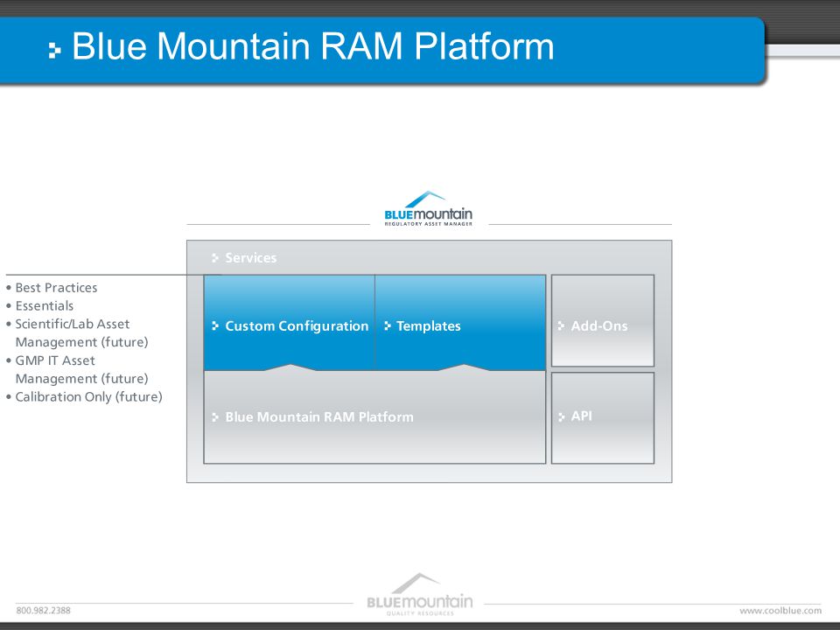This screenshot has height=630, width=840.
Task: Click the arrow icon next to Add-Ons
Action: [561, 325]
